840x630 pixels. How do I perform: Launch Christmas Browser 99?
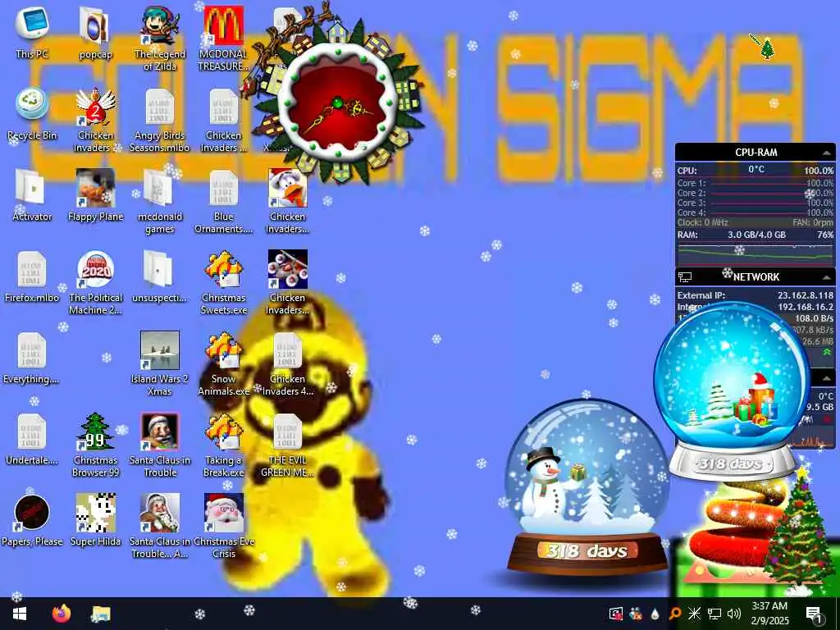point(95,445)
